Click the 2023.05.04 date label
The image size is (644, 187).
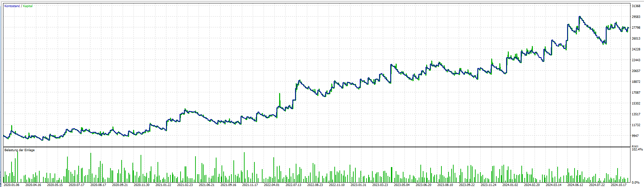point(402,185)
